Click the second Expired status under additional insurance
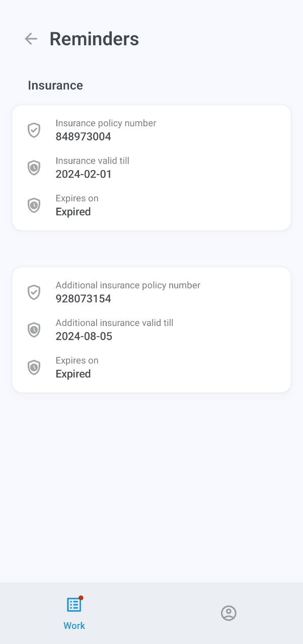 coord(73,374)
